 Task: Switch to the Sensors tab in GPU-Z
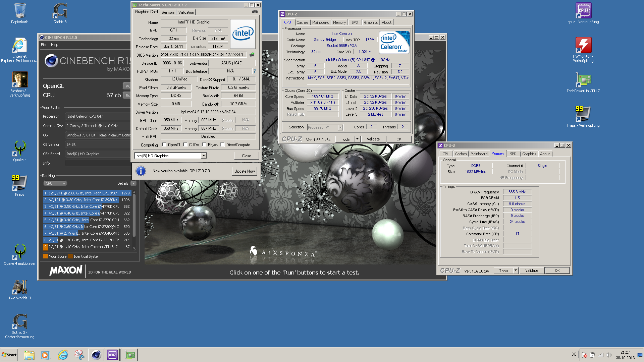[168, 12]
